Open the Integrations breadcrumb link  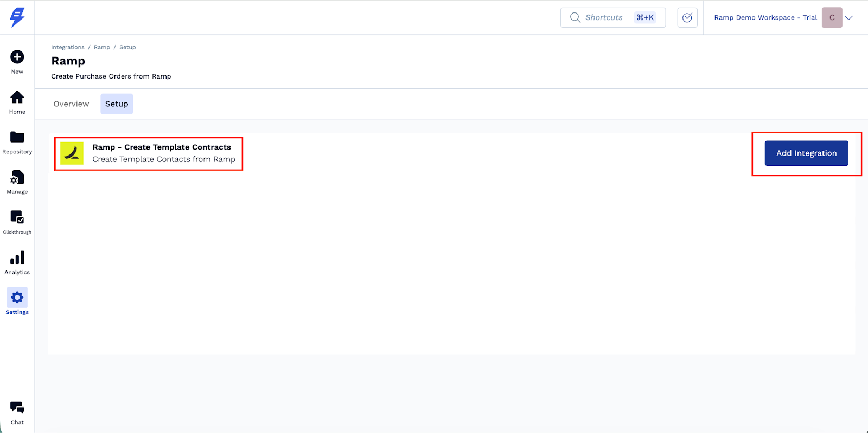point(68,47)
